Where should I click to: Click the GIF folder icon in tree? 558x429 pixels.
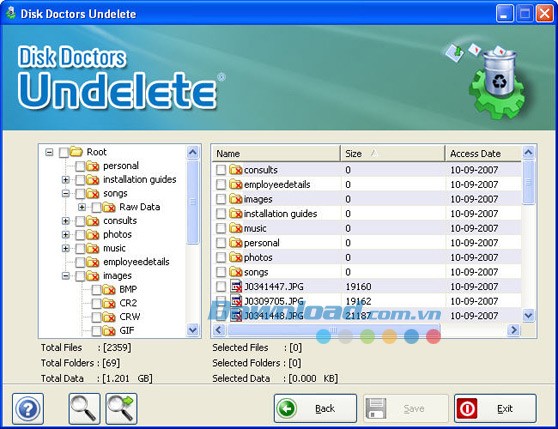(x=109, y=331)
